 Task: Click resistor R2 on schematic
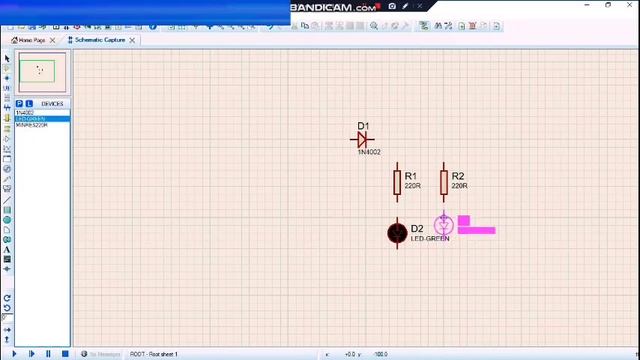click(444, 182)
